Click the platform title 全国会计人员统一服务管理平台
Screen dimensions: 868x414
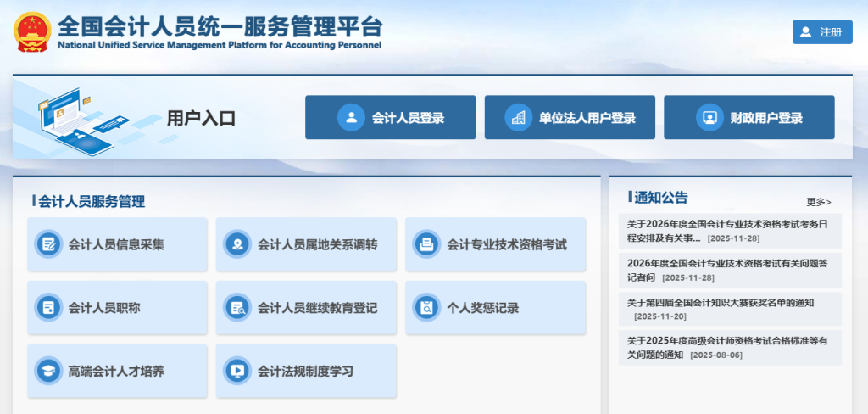220,25
